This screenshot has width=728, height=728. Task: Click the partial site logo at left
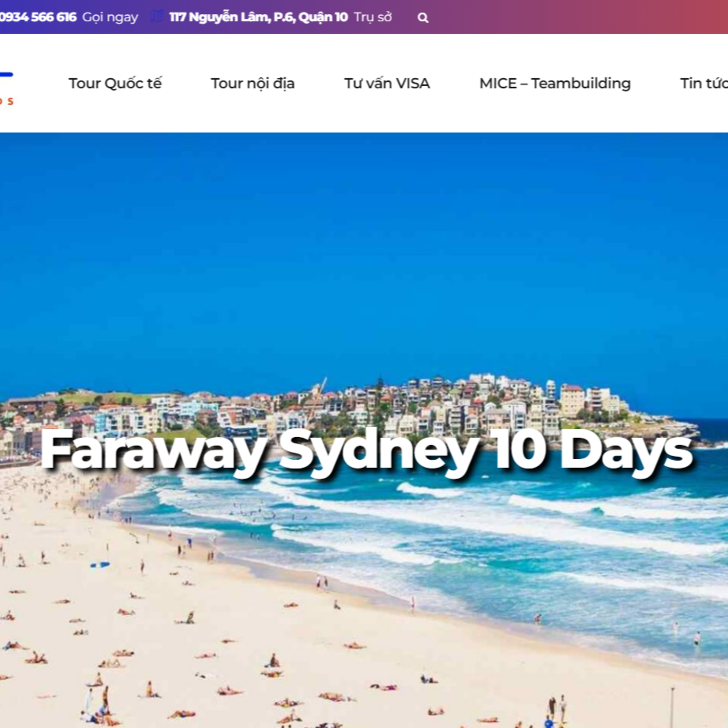coord(6,89)
